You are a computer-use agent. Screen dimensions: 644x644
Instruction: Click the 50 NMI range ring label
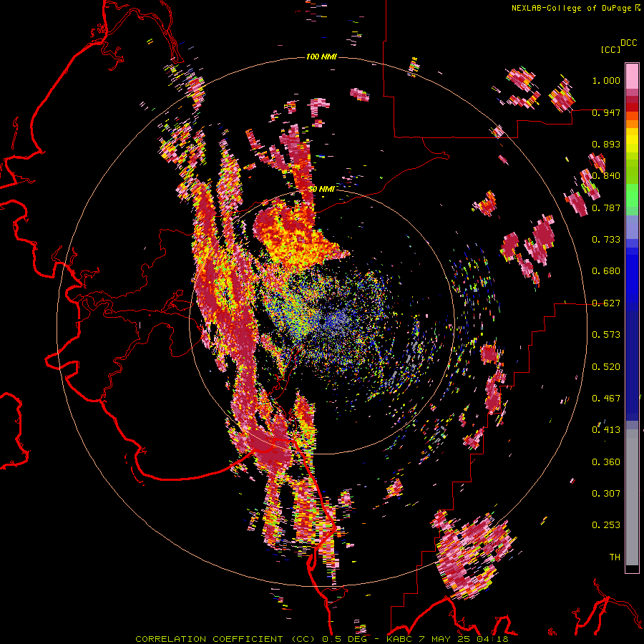pyautogui.click(x=321, y=189)
